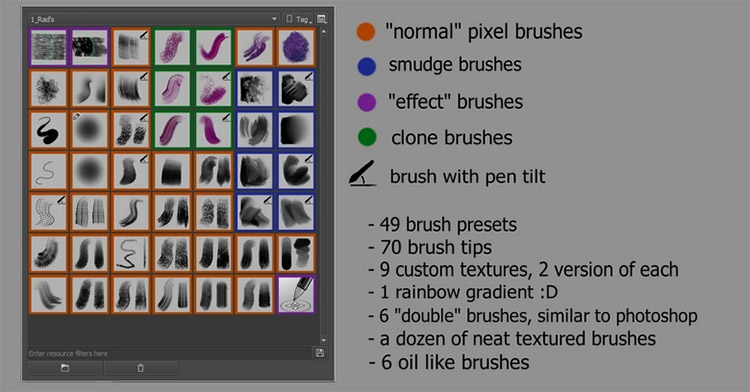The image size is (750, 392).
Task: Choose the dotted wavy lines brush preset
Action: [x=48, y=212]
